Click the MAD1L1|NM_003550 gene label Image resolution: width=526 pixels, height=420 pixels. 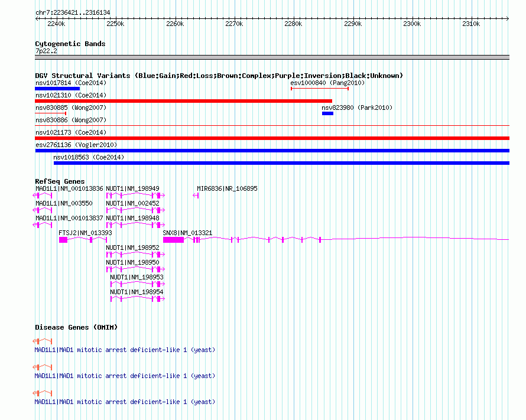[64, 203]
